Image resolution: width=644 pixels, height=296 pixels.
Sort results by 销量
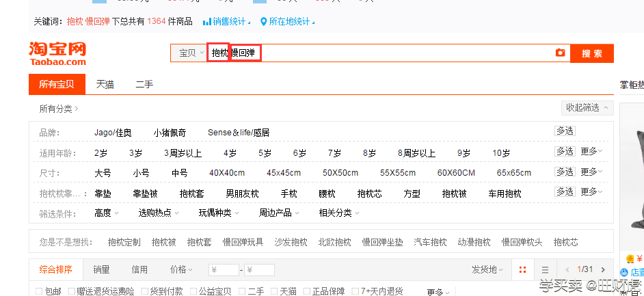(101, 270)
